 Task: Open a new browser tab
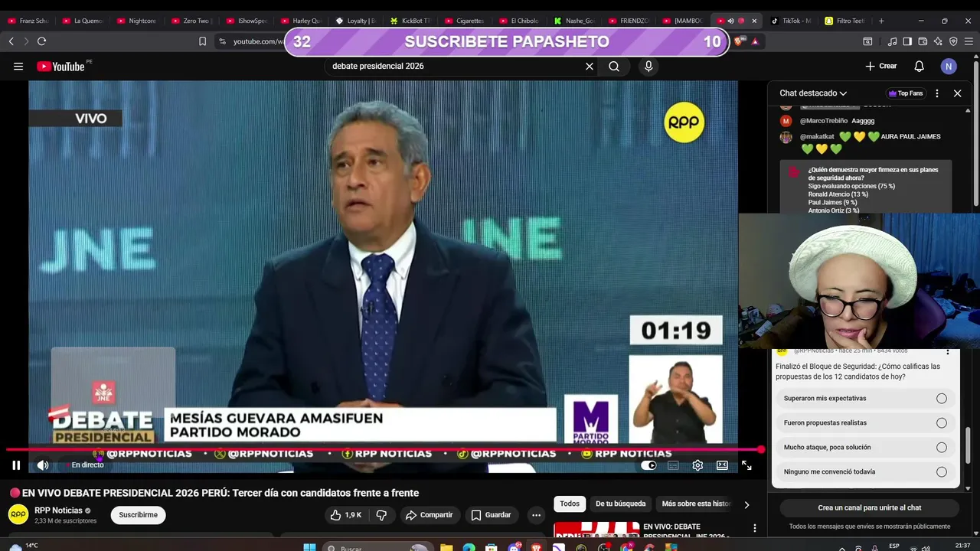click(881, 21)
